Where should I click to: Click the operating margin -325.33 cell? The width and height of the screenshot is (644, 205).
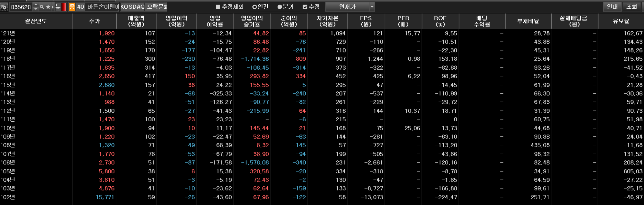[x=221, y=94]
